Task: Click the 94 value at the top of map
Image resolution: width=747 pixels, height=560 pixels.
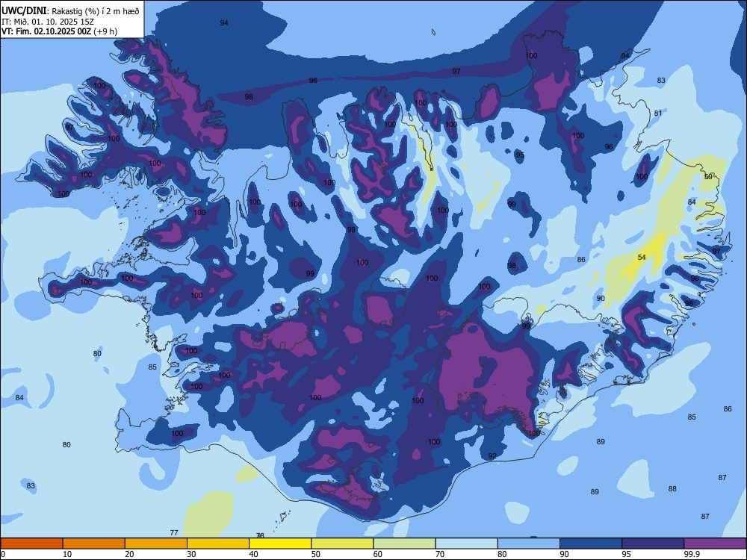Action: 224,23
